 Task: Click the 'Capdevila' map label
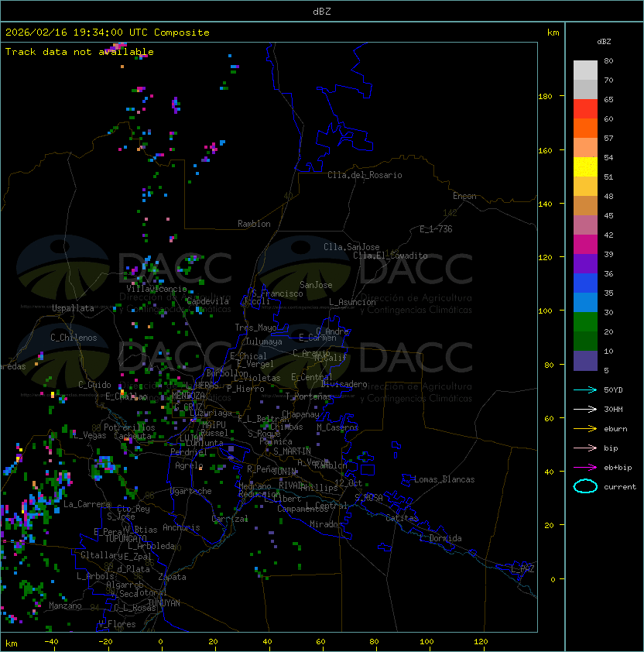coord(207,301)
